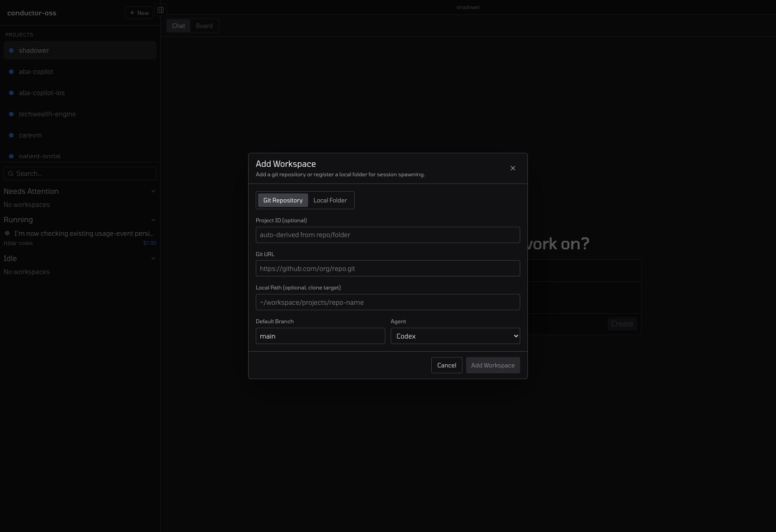Open the aba-copilot-ios project

coord(80,93)
